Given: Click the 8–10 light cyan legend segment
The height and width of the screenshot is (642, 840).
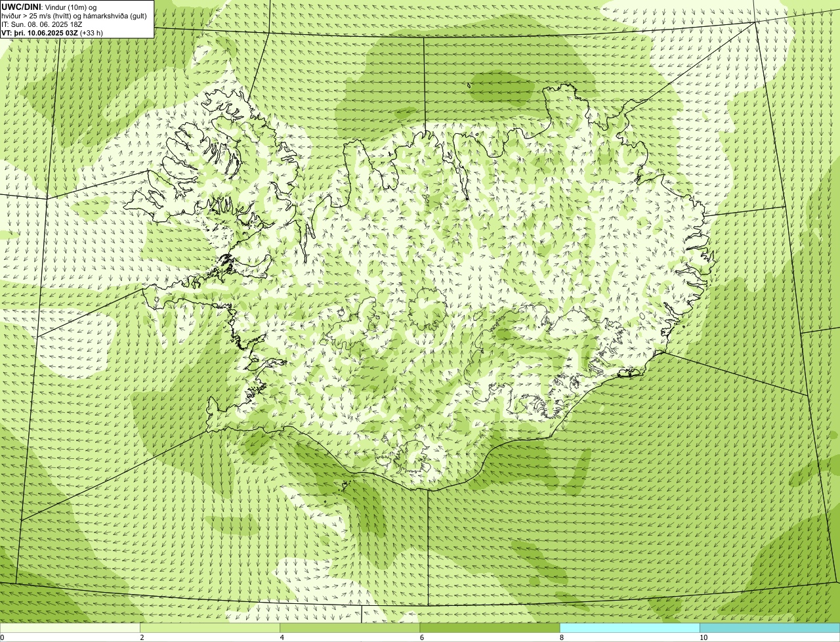Looking at the screenshot, I should point(630,628).
